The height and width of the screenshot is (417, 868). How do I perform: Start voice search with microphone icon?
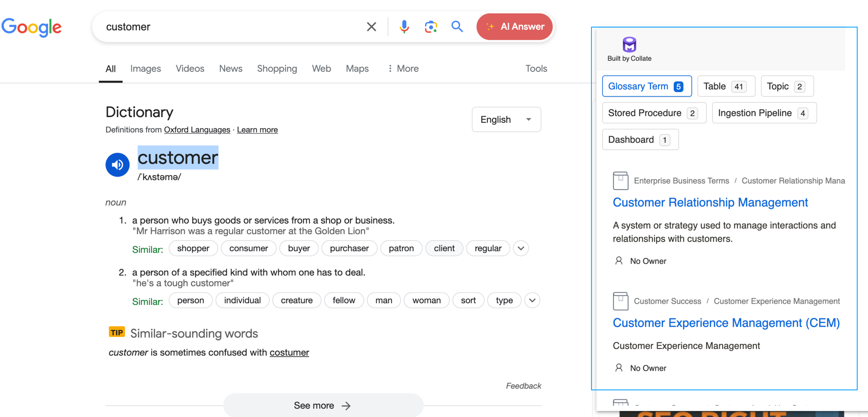click(x=404, y=27)
